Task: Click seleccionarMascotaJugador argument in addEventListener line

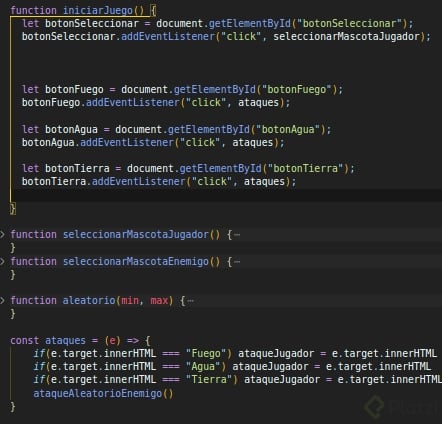Action: (x=347, y=36)
